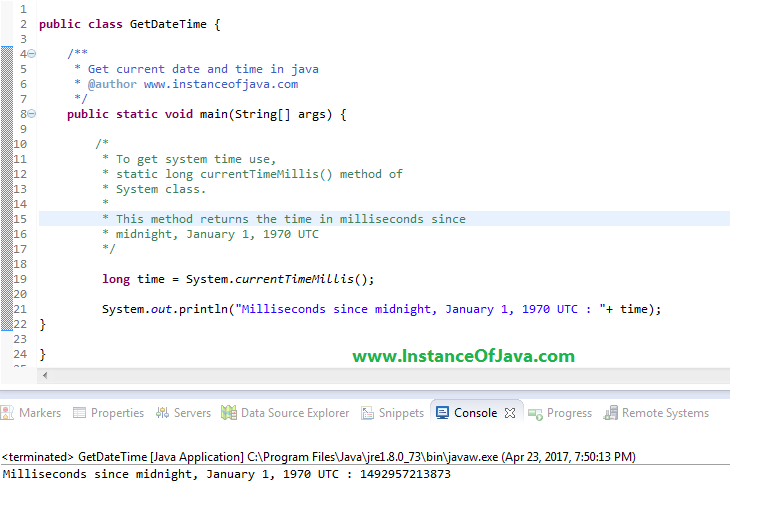Click the comment 'midnight, January 1, 1970 UTC'
Screen dimensions: 772x509
[217, 234]
